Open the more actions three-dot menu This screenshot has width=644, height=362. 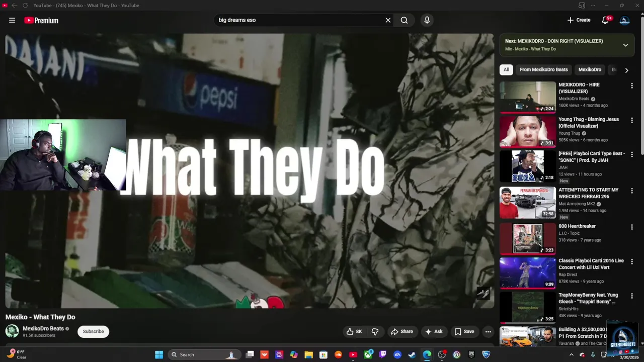click(x=488, y=331)
